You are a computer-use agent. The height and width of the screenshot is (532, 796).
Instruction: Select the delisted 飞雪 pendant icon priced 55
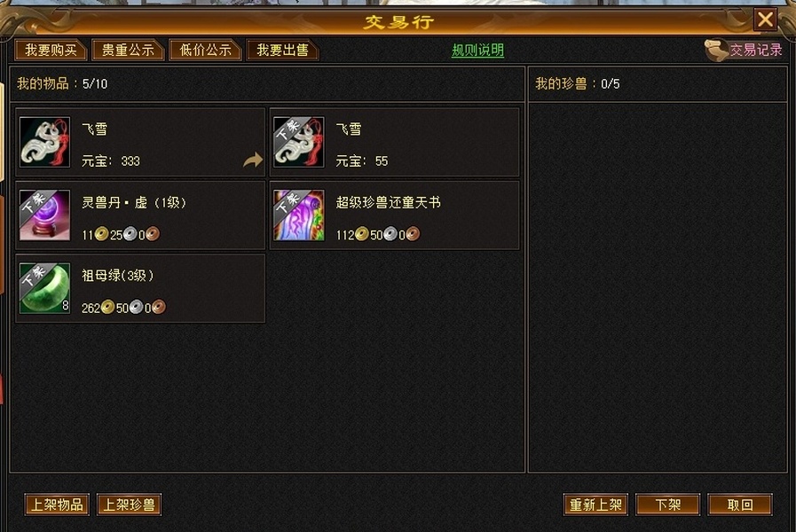(x=298, y=142)
